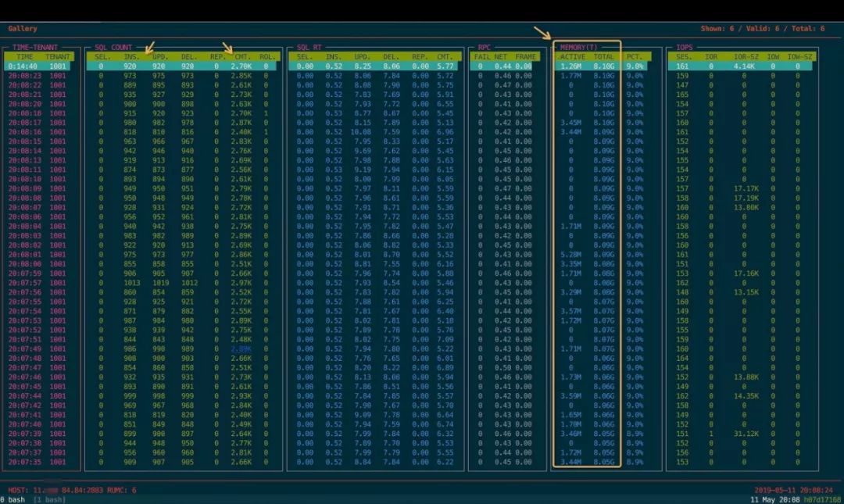Select the 20:08:16 time entry

tap(25, 132)
